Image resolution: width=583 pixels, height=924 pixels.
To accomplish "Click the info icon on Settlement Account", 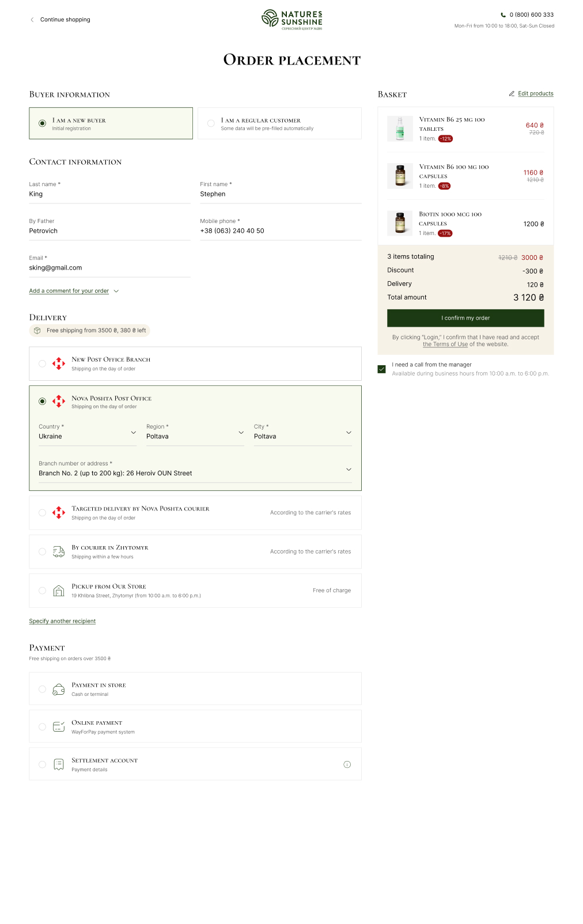I will click(347, 764).
